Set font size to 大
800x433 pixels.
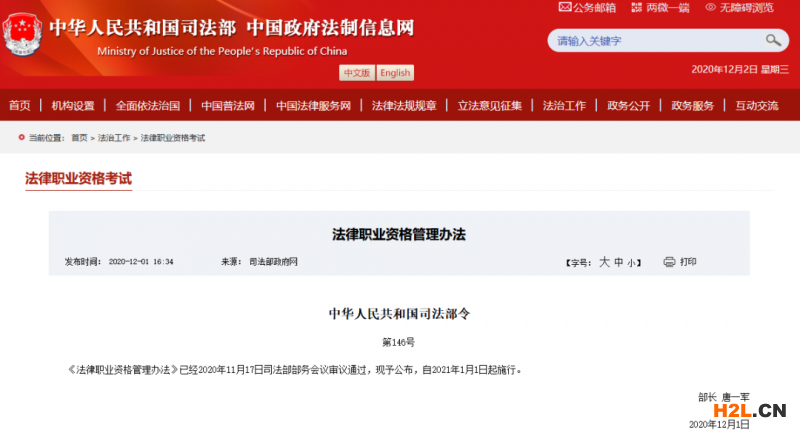604,262
